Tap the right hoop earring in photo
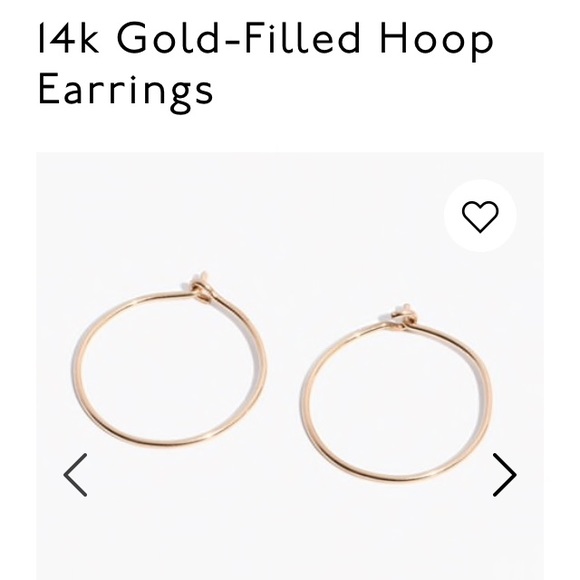 coord(396,393)
